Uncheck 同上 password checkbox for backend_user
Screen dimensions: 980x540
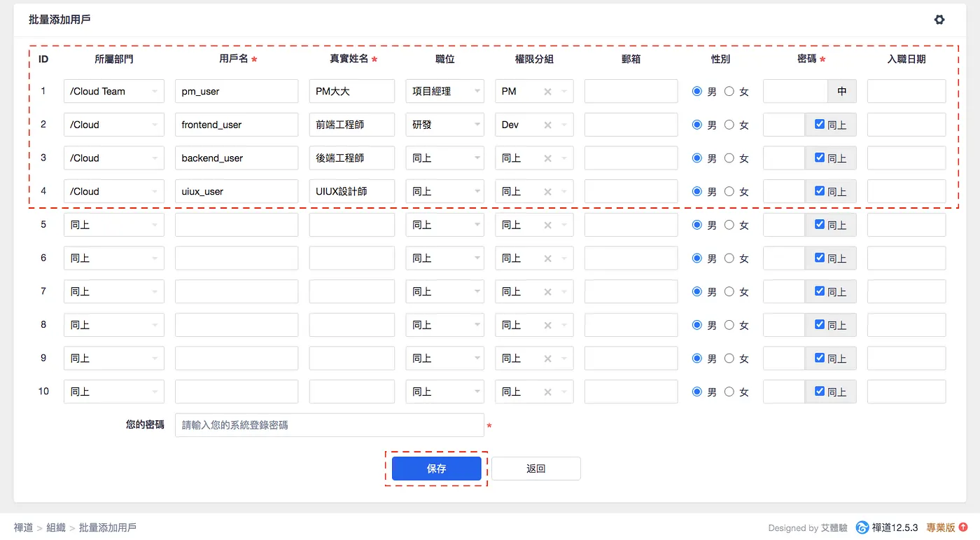[x=820, y=158]
